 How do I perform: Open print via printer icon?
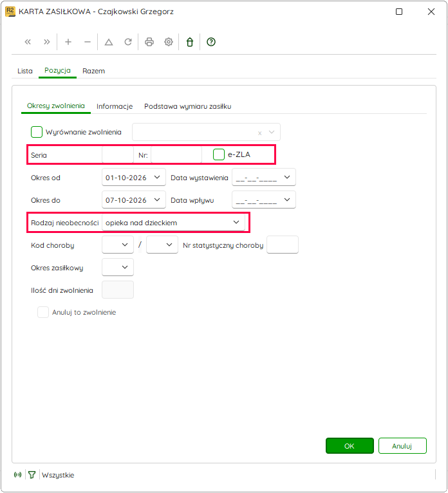(149, 42)
